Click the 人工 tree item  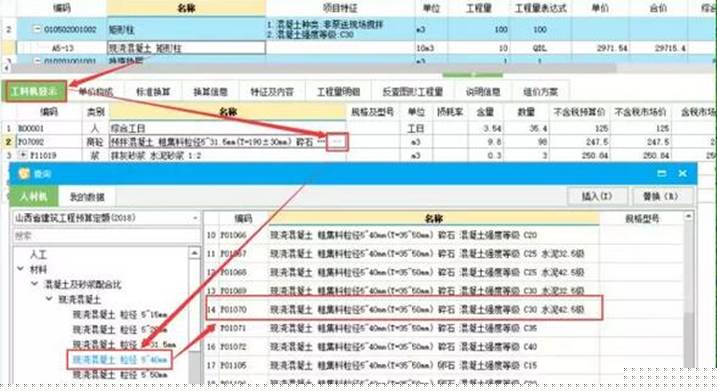(38, 254)
